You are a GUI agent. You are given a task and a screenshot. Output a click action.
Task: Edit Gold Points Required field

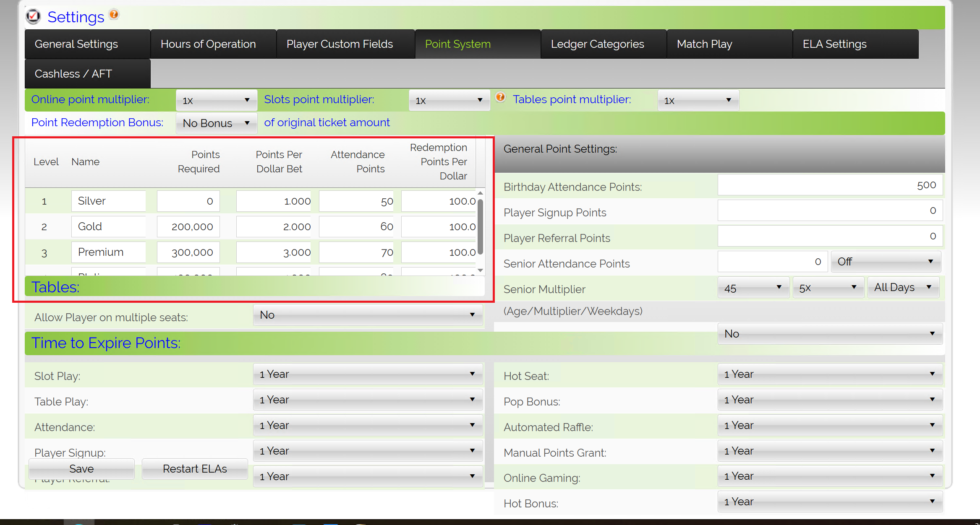click(x=188, y=226)
